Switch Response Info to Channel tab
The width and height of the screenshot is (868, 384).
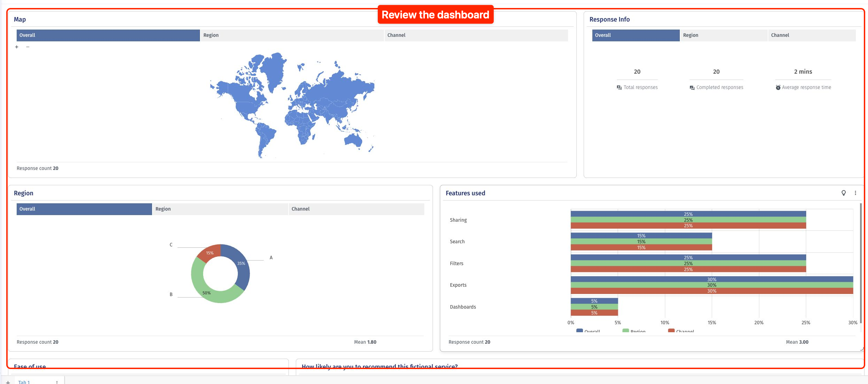(x=812, y=35)
